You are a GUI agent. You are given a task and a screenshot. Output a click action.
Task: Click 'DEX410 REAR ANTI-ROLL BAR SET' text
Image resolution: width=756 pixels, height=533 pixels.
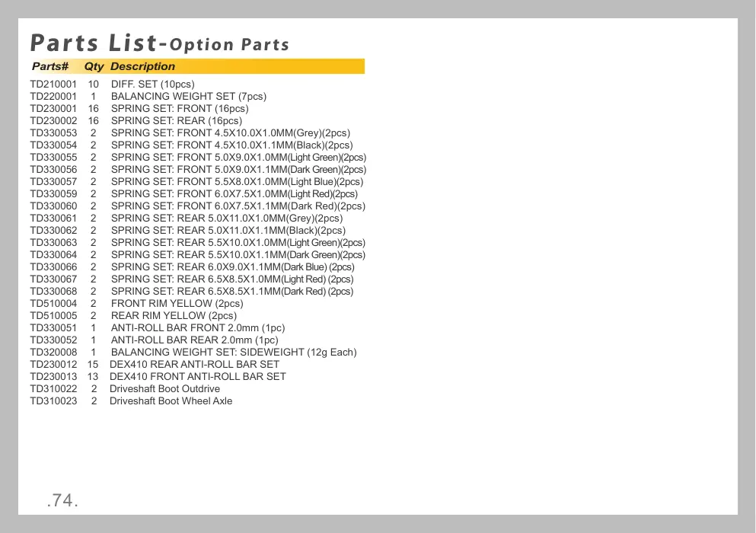click(x=194, y=364)
